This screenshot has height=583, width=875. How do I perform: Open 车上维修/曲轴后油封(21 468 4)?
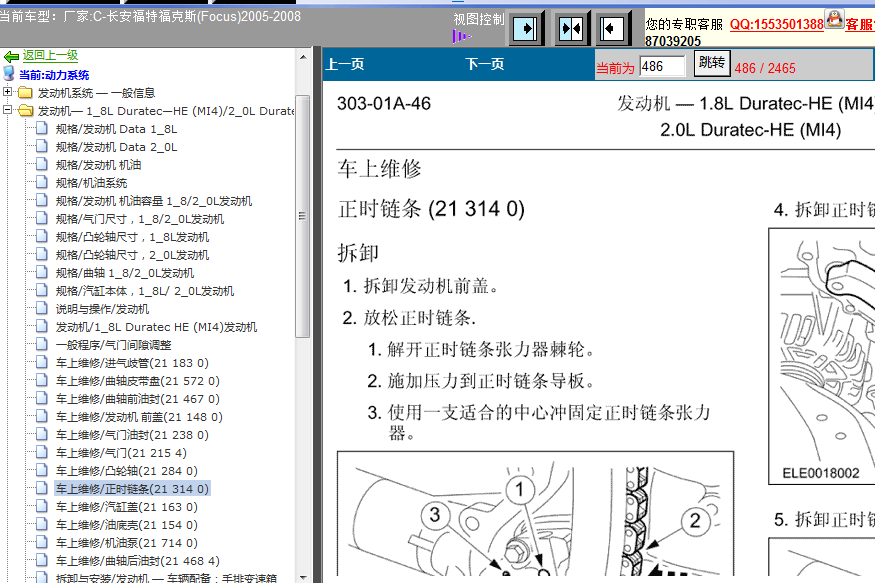137,561
